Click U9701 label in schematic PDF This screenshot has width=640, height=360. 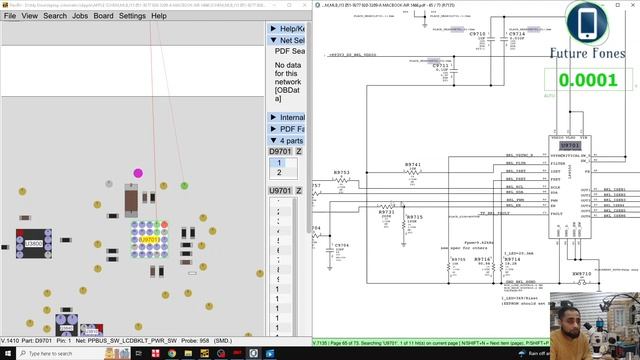click(570, 146)
